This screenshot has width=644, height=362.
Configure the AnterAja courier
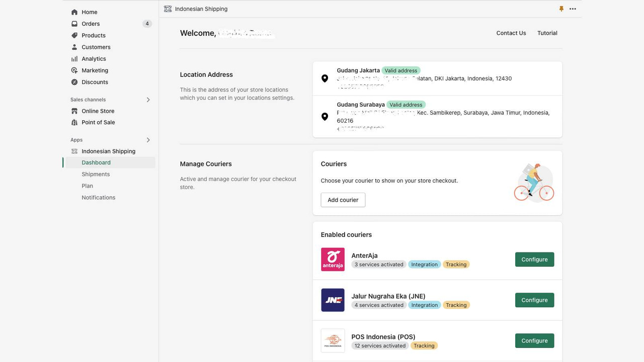tap(534, 259)
